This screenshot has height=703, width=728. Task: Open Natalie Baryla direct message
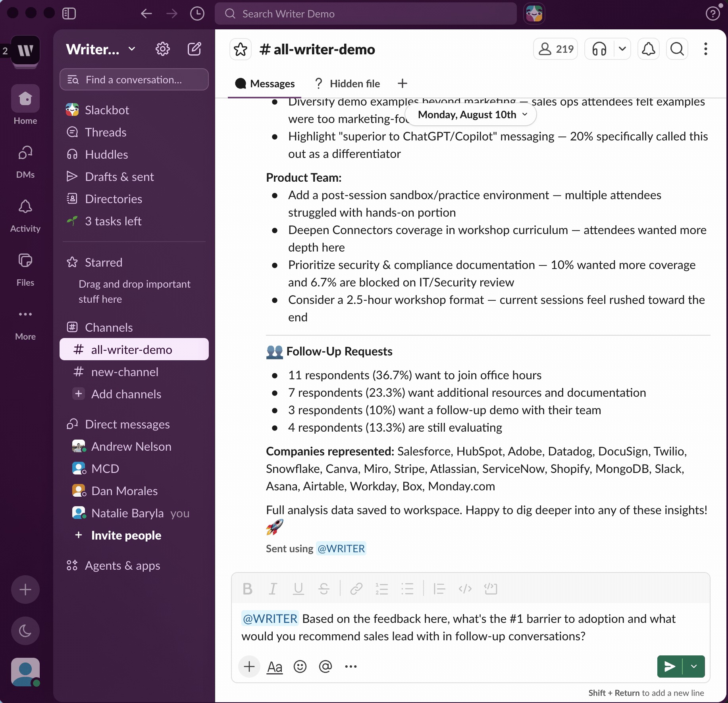click(x=134, y=513)
